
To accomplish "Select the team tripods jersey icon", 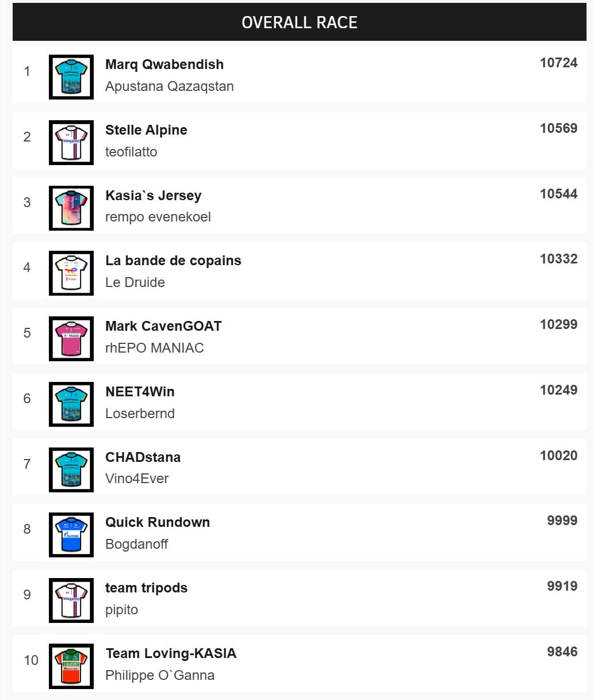I will click(x=71, y=600).
